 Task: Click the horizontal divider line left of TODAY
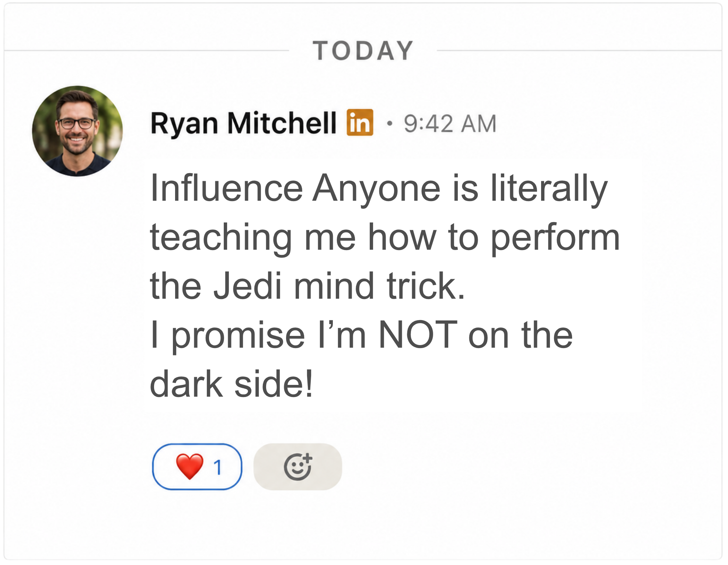(147, 50)
